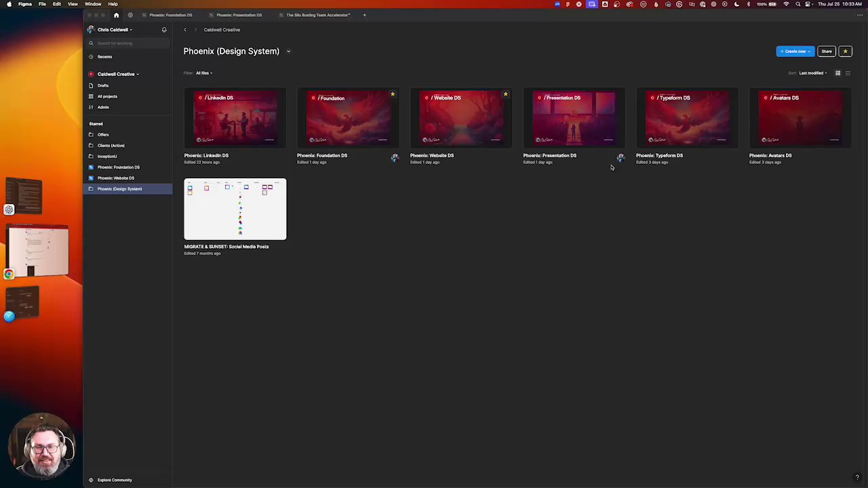Navigate forward with the right arrow

195,30
